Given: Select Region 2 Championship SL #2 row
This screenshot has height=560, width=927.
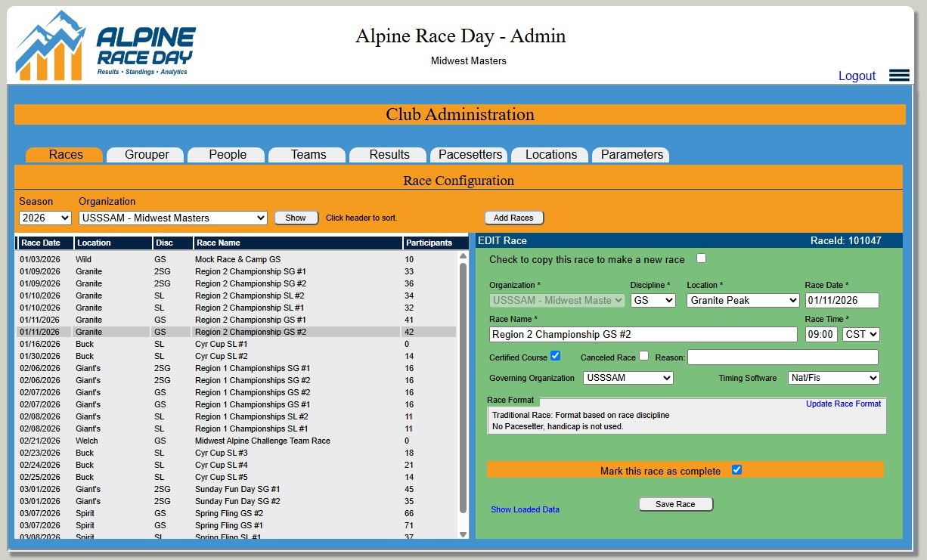Looking at the screenshot, I should (237, 295).
